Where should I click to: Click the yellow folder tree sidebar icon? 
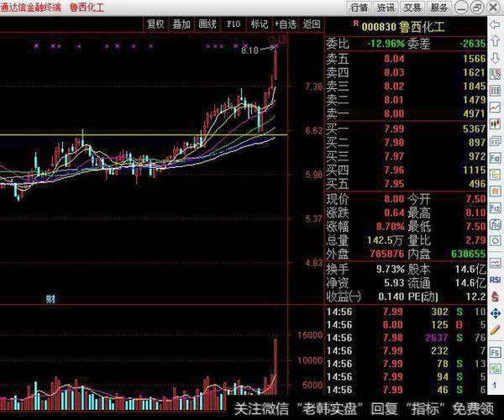point(495,175)
